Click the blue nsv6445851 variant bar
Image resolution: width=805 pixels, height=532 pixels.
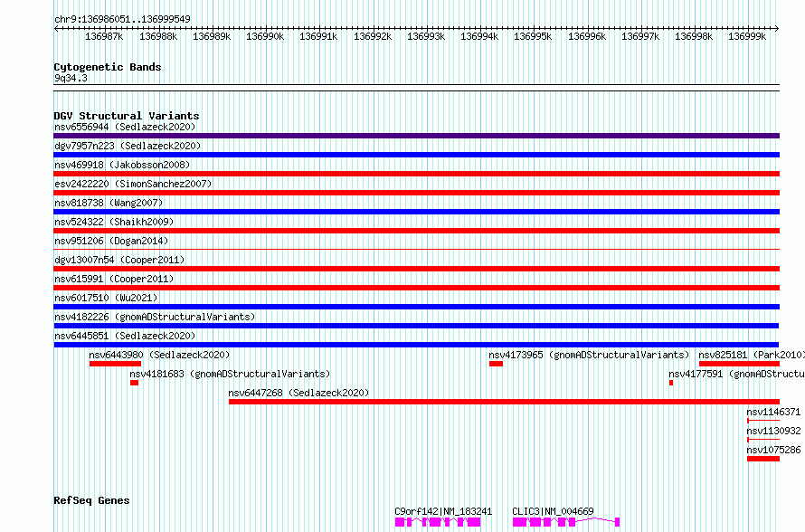tap(416, 345)
